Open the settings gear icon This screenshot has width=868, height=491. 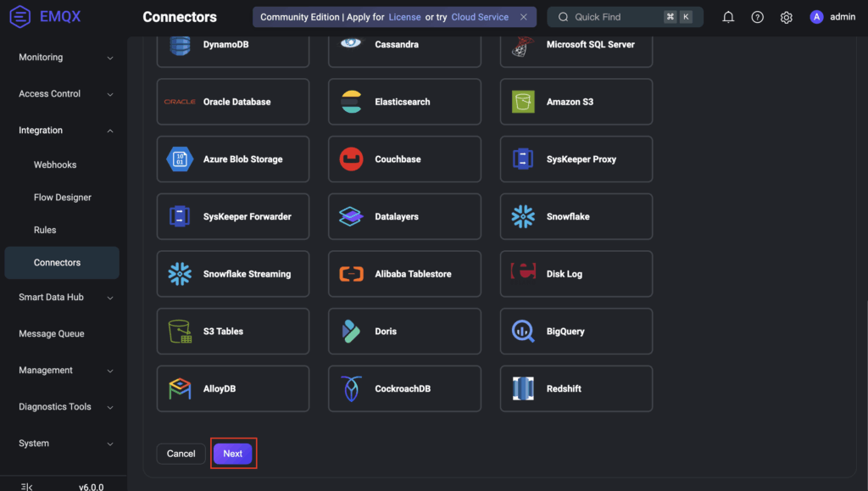tap(787, 17)
